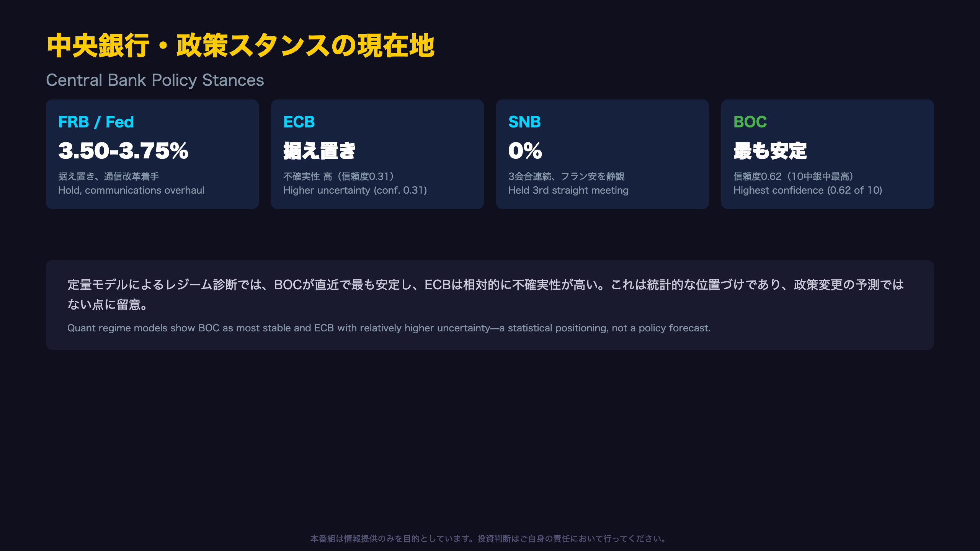Screen dimensions: 980x551
Task: Select the FRB / Fed card heading
Action: [x=96, y=122]
